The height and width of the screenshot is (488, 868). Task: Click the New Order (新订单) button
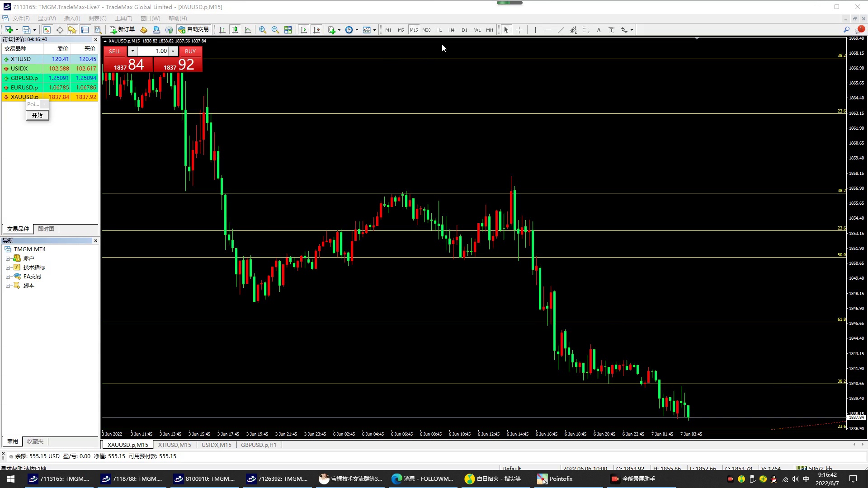pos(122,30)
